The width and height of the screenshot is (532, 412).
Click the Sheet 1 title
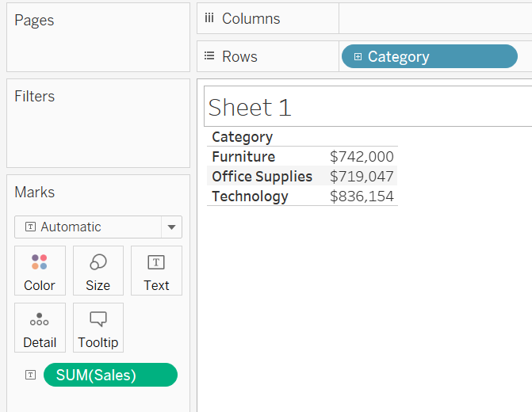(x=250, y=107)
